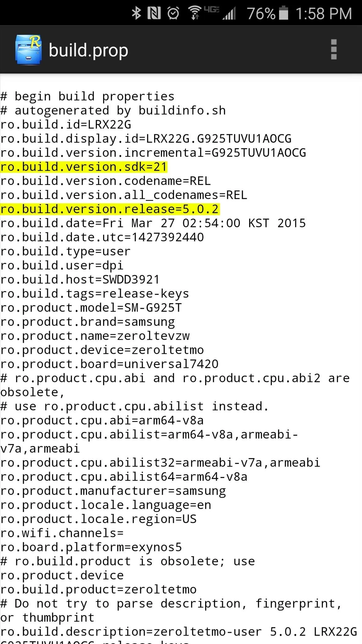Tap the Bluetooth status icon

pyautogui.click(x=136, y=13)
